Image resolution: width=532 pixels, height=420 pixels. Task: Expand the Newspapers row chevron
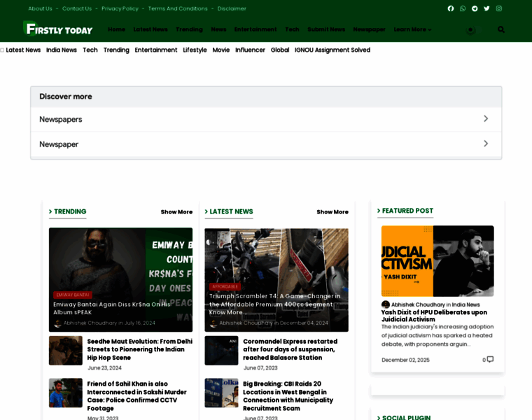point(486,119)
